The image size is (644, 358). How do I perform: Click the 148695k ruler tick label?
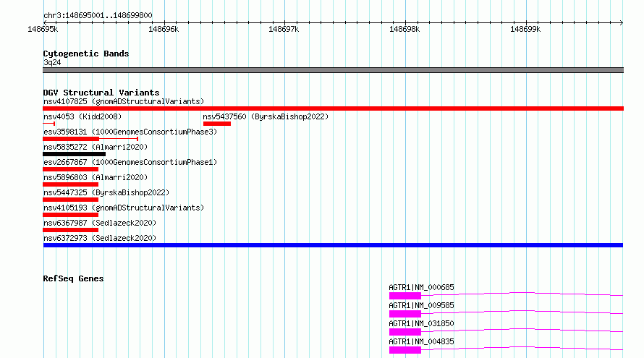tap(43, 29)
